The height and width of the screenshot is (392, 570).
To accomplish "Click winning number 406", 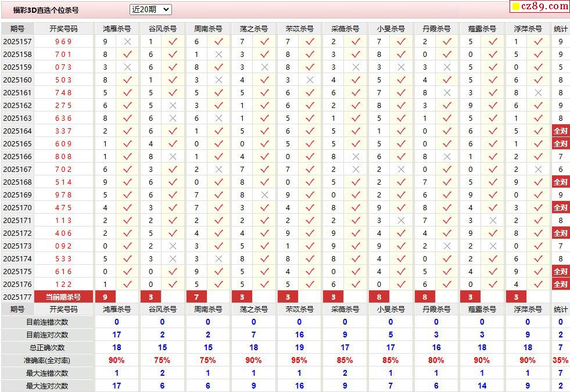I will (63, 233).
